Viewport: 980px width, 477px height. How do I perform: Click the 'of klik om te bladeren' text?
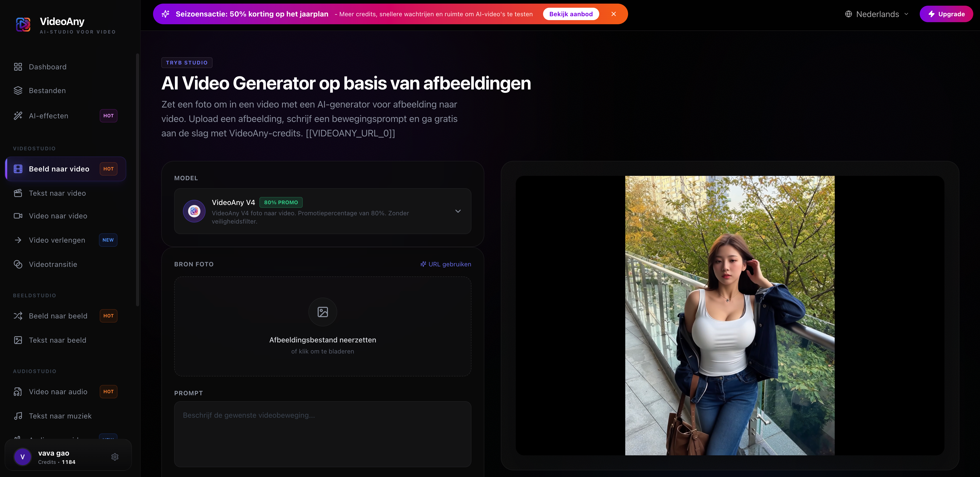[x=323, y=351]
